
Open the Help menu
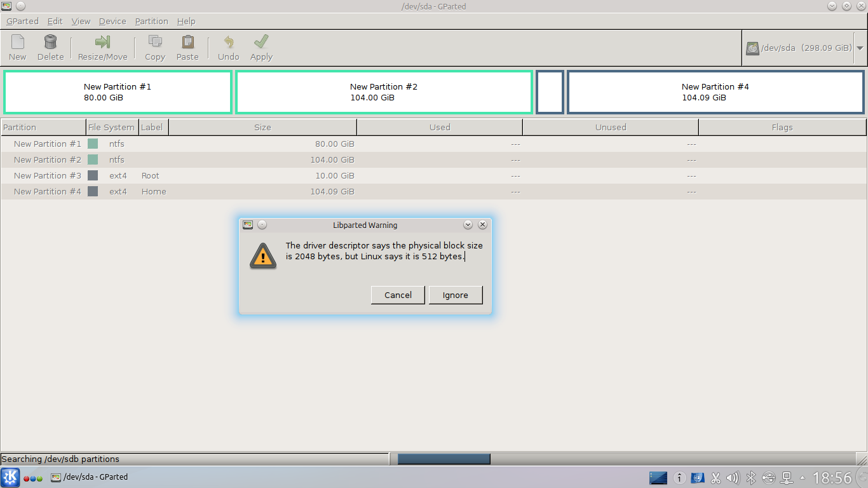pyautogui.click(x=186, y=21)
